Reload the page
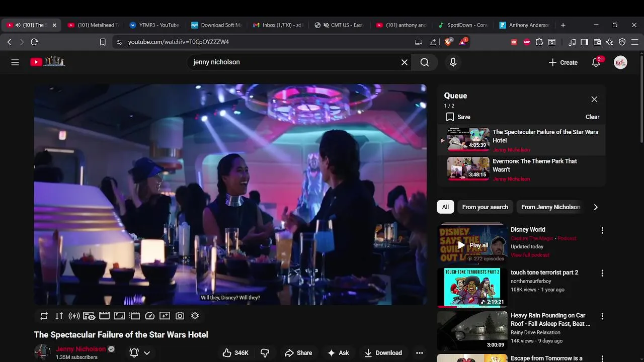This screenshot has width=644, height=362. 34,42
